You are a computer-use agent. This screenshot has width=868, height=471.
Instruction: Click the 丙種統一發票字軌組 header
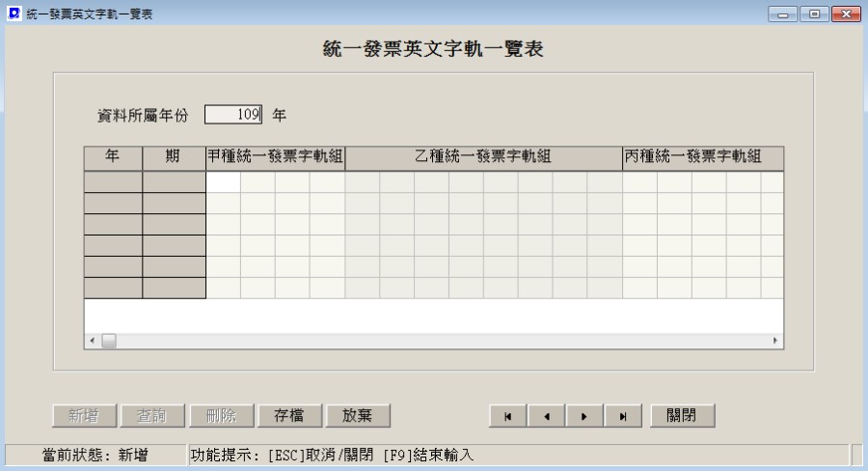tap(703, 158)
